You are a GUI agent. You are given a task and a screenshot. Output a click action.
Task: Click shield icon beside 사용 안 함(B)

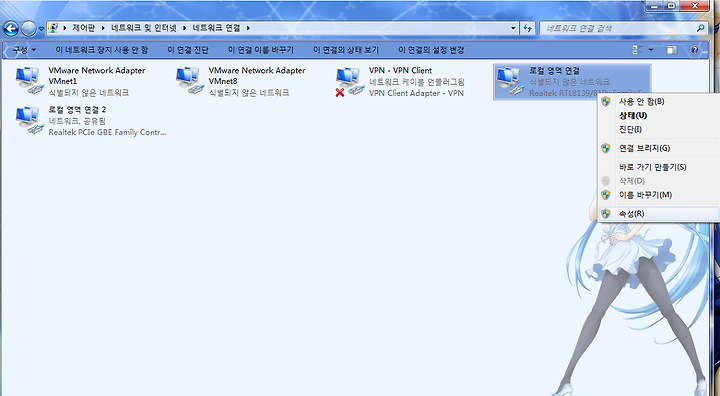coord(606,102)
